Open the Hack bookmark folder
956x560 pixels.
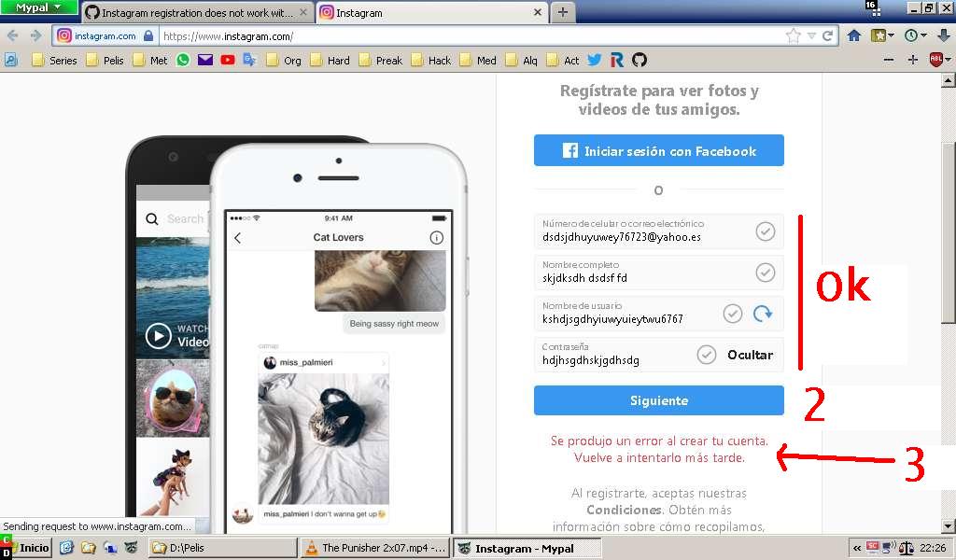(x=431, y=61)
